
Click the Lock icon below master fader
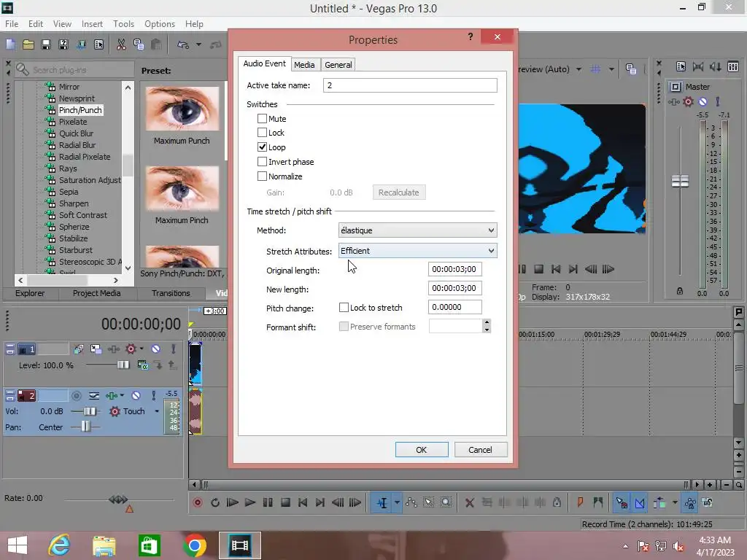680,291
